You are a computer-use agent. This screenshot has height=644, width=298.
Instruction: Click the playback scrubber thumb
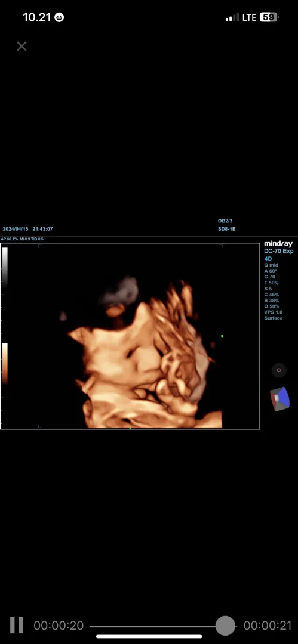(x=225, y=626)
